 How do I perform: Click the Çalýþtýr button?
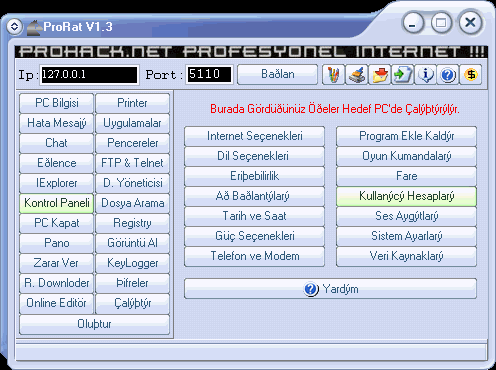132,303
